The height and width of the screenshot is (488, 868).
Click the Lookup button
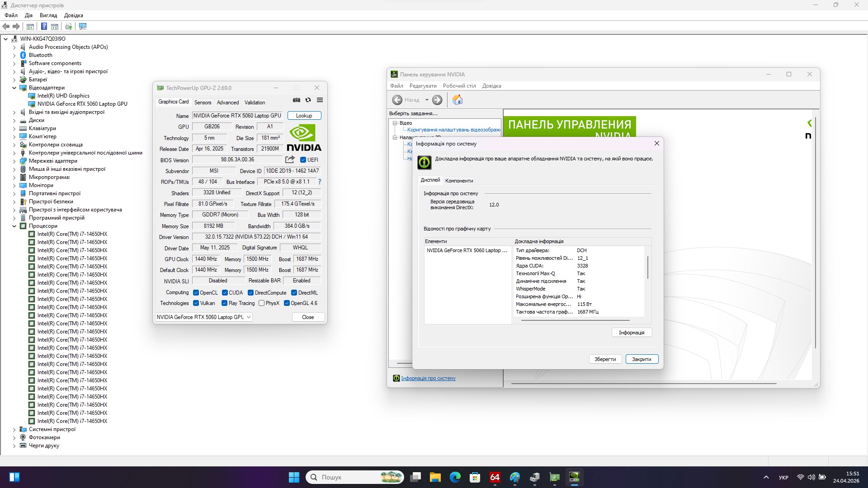(x=304, y=116)
